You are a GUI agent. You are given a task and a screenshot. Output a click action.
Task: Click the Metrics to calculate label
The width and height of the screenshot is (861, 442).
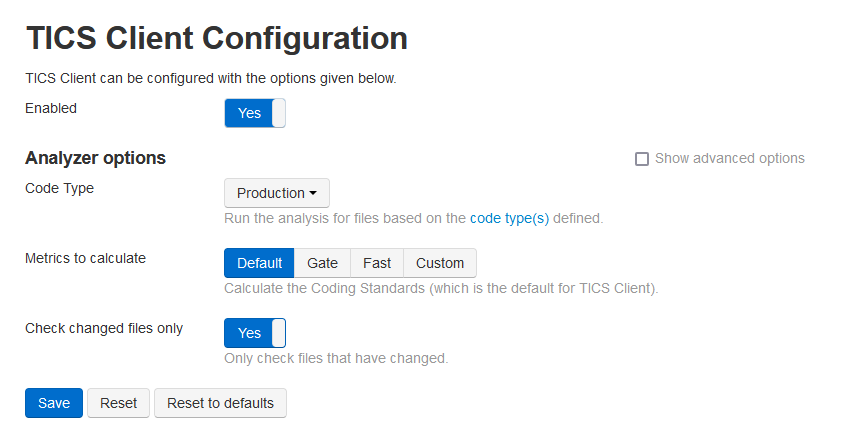coord(85,258)
